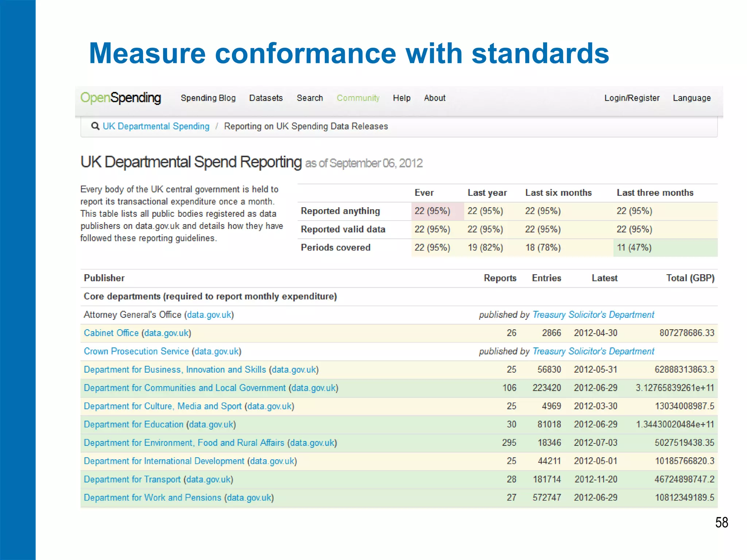The height and width of the screenshot is (560, 747).
Task: Click the OpenSpending logo
Action: coord(120,98)
